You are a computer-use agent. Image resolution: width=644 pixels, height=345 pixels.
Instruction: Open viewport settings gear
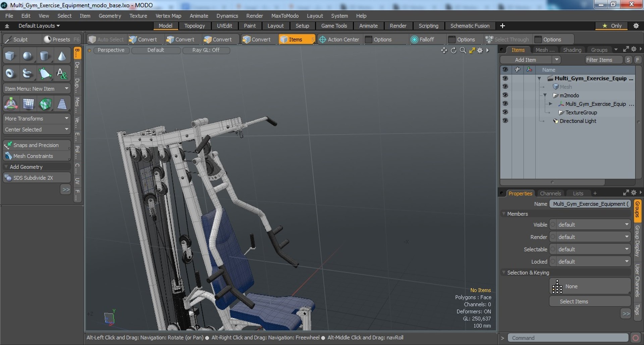480,50
